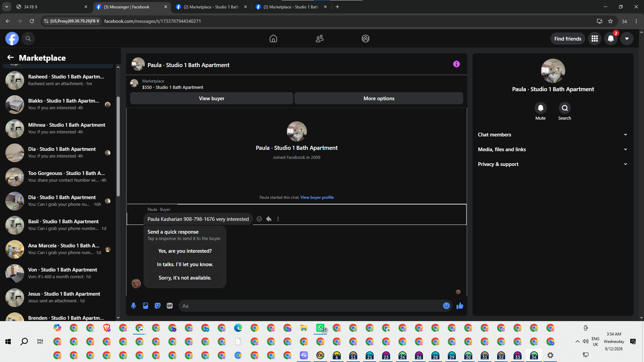The width and height of the screenshot is (644, 362).
Task: Attach a photo with the image icon
Action: click(x=146, y=306)
